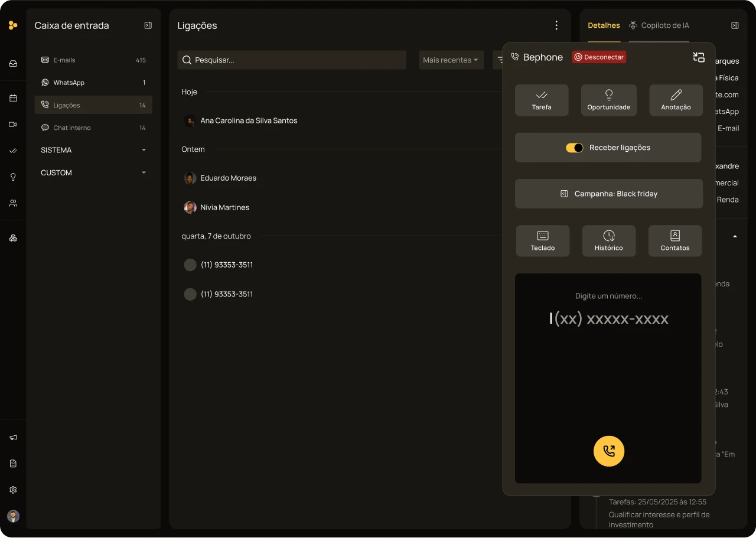Open settings gear in left sidebar
The width and height of the screenshot is (756, 538).
[x=13, y=490]
